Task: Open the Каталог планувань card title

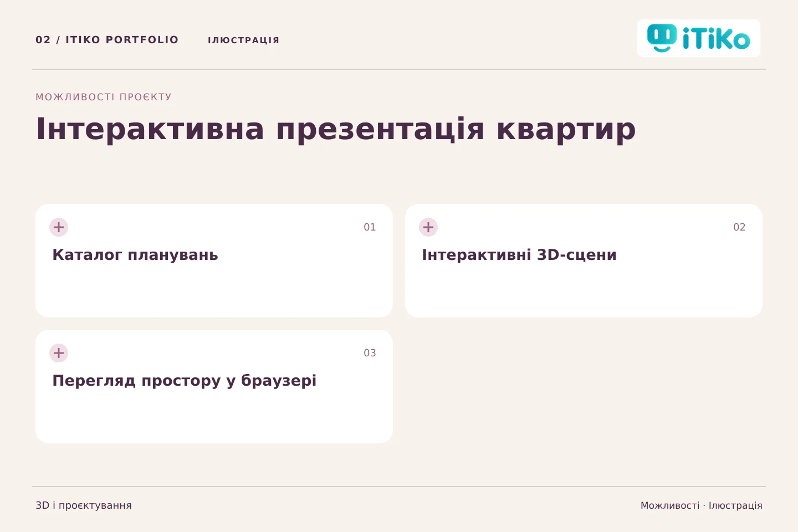Action: coord(135,255)
